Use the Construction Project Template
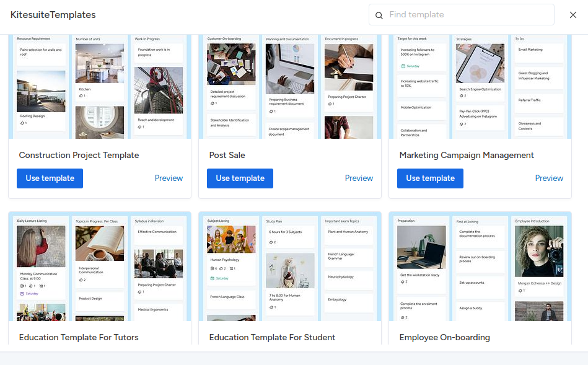 [x=50, y=178]
